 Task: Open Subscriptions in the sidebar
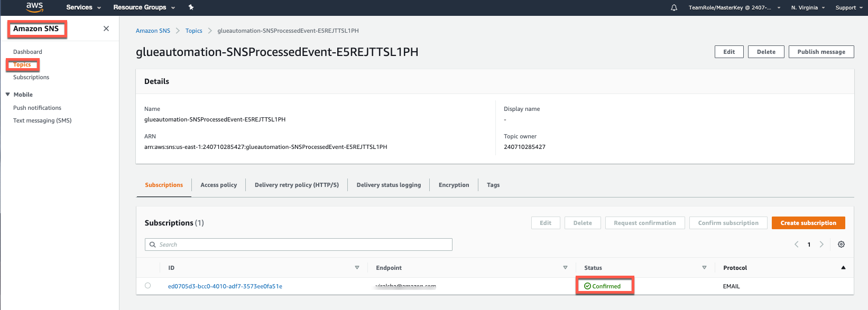click(31, 77)
